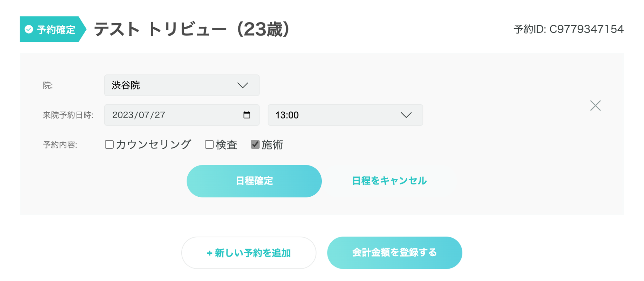Click the 会計金額を登録する button

pyautogui.click(x=394, y=253)
